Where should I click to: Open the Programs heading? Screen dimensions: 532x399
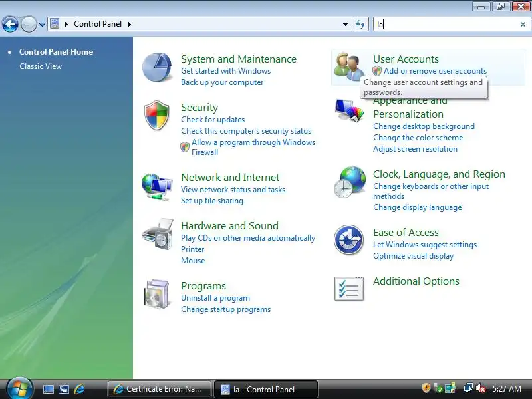pyautogui.click(x=203, y=286)
